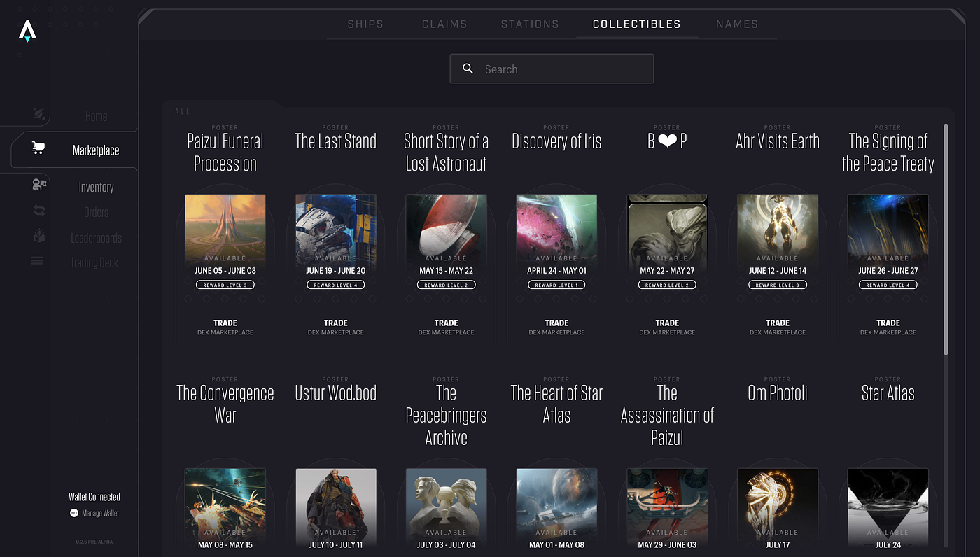Image resolution: width=980 pixels, height=557 pixels.
Task: Open Inventory via the astronaut icon
Action: pyautogui.click(x=38, y=185)
